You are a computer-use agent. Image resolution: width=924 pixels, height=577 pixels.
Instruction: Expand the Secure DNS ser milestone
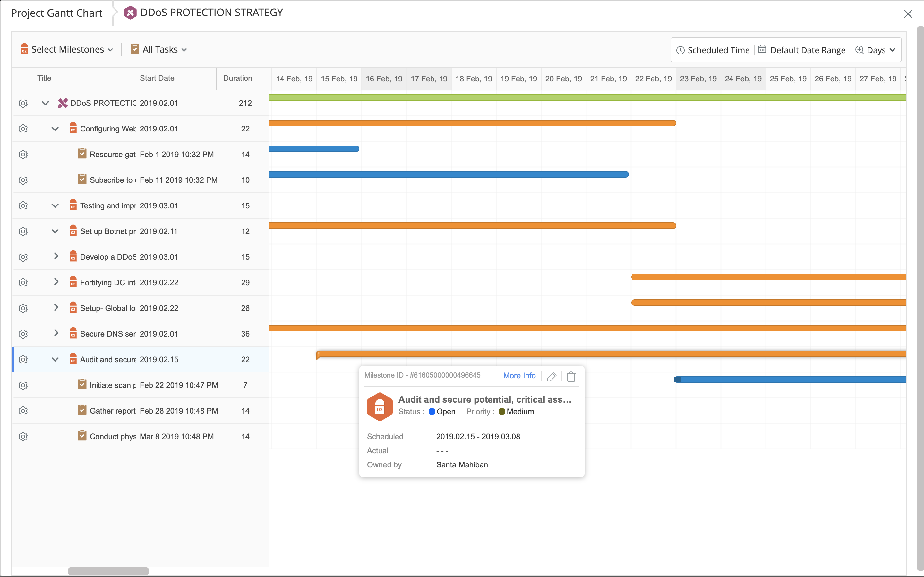coord(56,333)
